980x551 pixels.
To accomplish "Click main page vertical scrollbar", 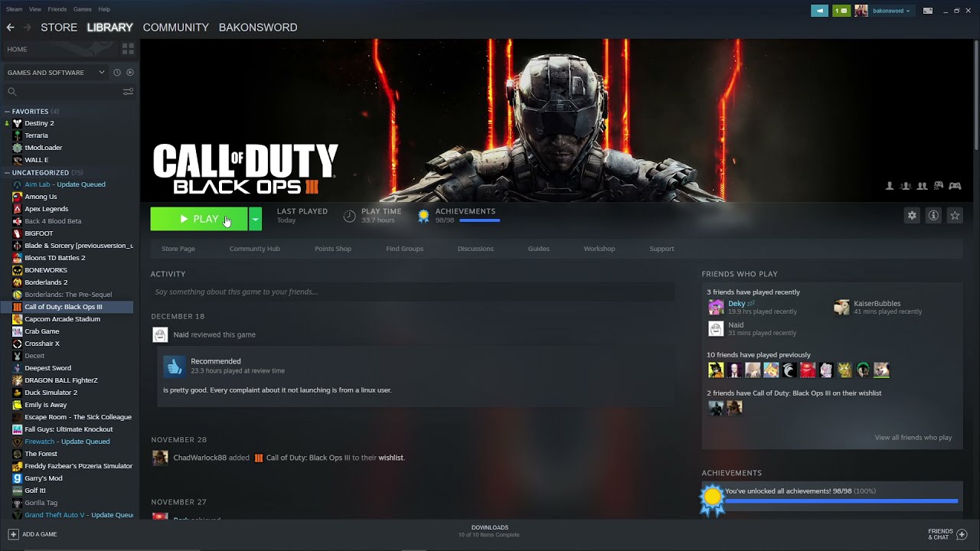I will pyautogui.click(x=976, y=93).
